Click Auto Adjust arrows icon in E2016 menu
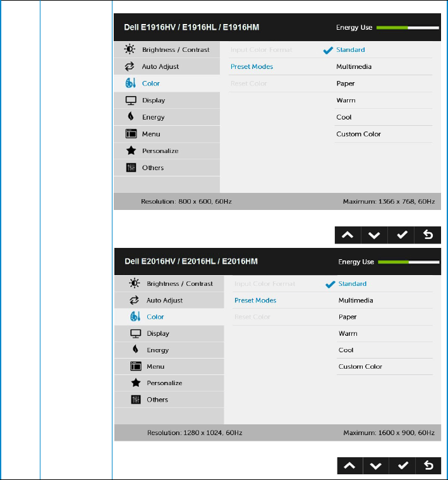 tap(134, 300)
